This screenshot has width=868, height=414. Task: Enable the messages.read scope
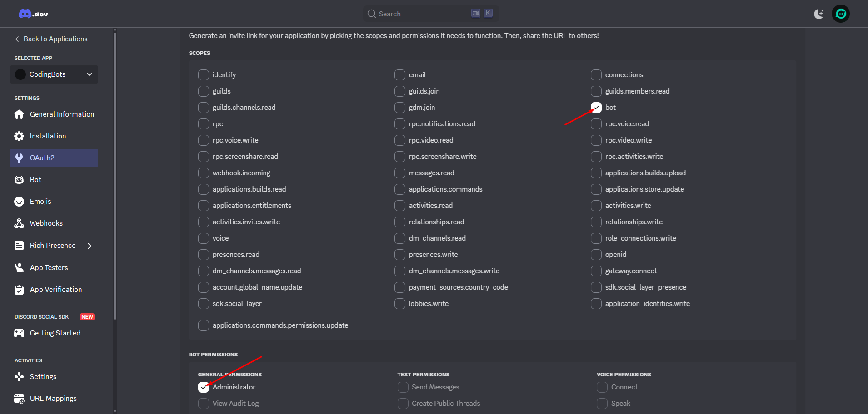[400, 173]
